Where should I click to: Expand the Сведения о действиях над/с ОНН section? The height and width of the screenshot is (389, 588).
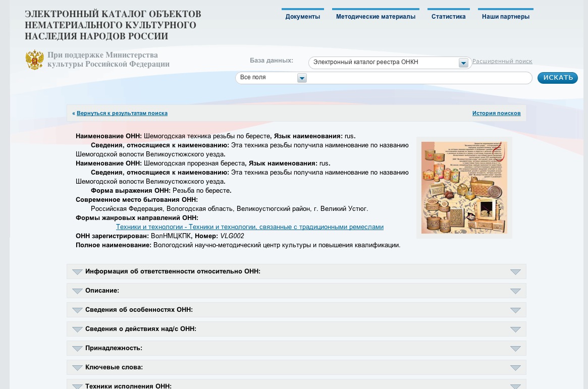pos(296,328)
